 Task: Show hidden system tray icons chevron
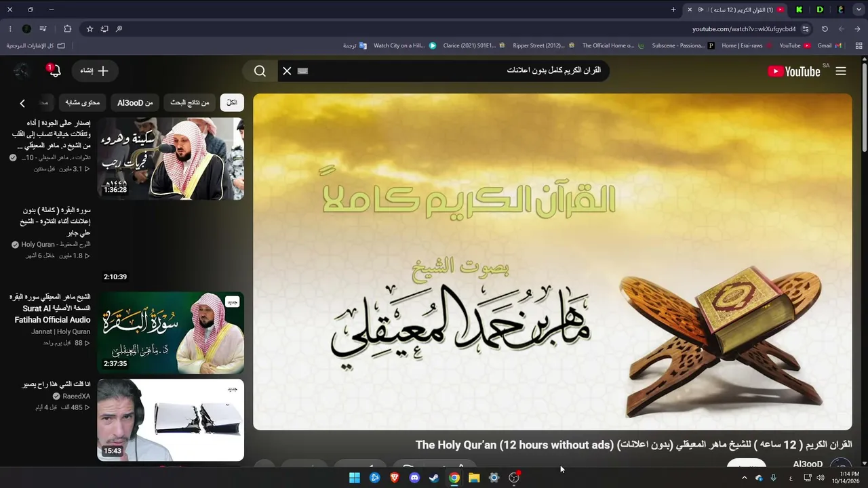pyautogui.click(x=744, y=478)
